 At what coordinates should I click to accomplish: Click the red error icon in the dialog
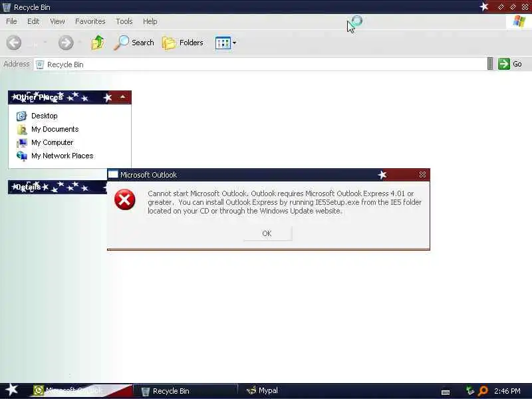click(124, 199)
